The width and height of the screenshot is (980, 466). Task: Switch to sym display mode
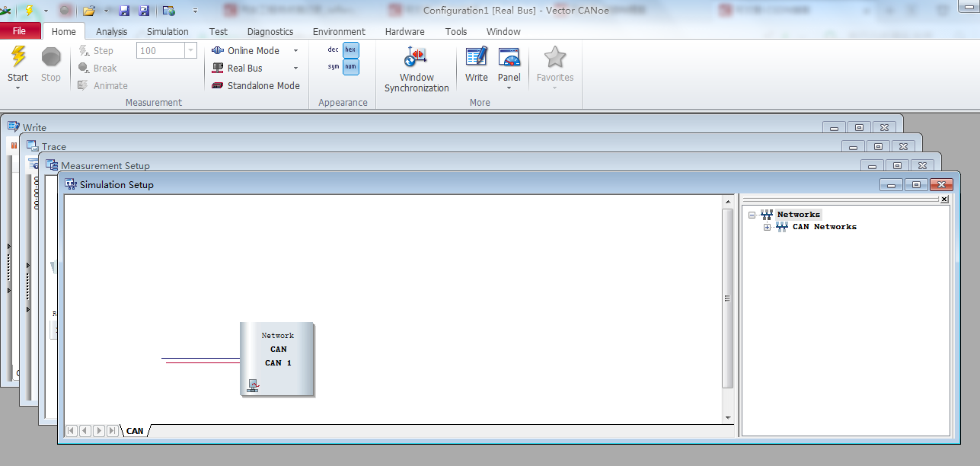pyautogui.click(x=334, y=67)
